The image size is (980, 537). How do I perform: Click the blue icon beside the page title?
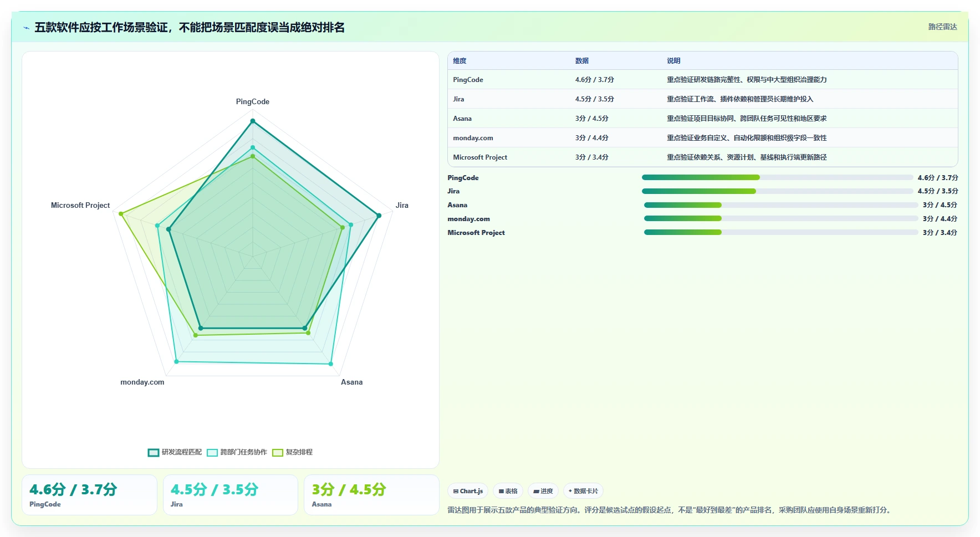[x=26, y=28]
